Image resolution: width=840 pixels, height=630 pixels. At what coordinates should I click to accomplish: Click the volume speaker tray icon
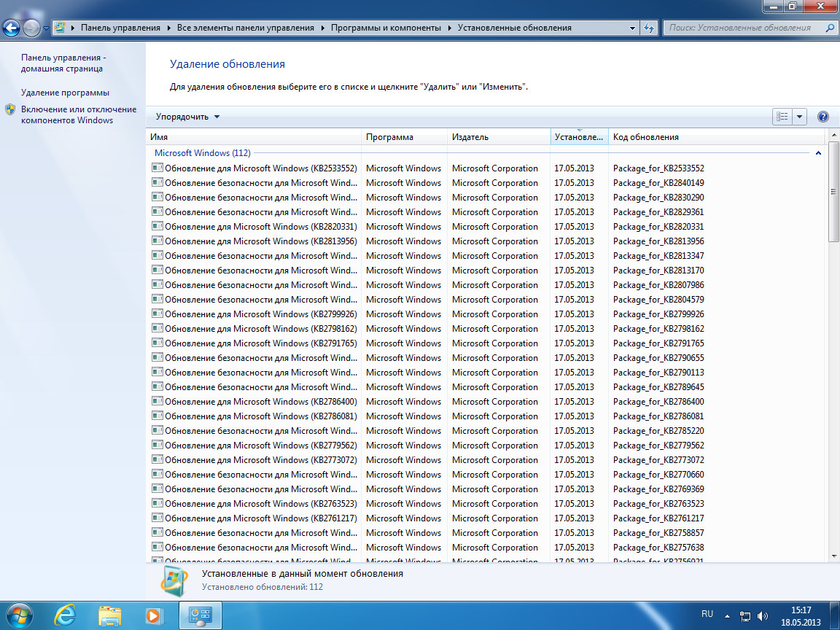coord(763,616)
